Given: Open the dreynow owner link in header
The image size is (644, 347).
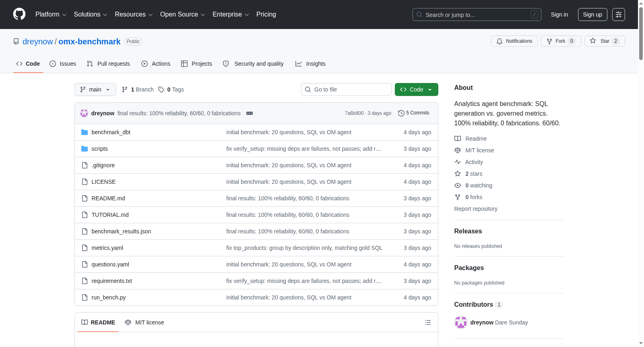Looking at the screenshot, I should coord(38,42).
